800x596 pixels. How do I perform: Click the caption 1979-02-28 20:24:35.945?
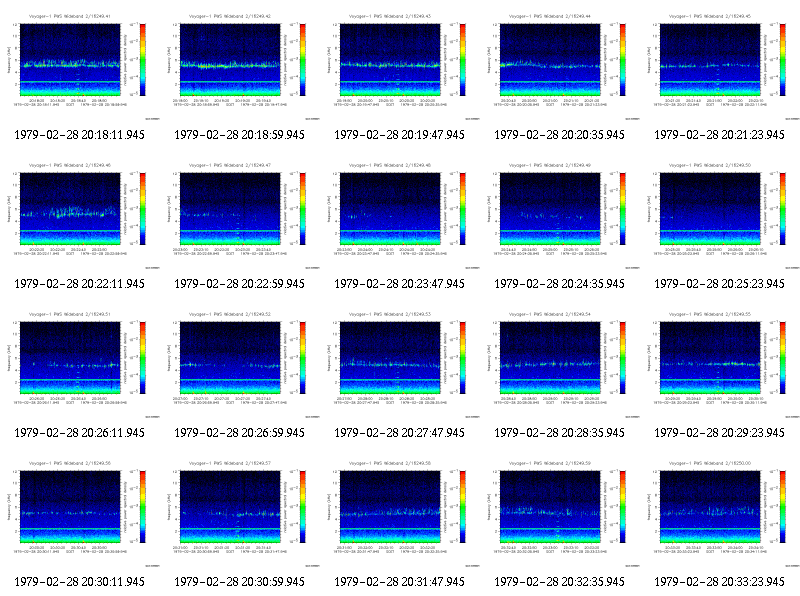pos(560,284)
